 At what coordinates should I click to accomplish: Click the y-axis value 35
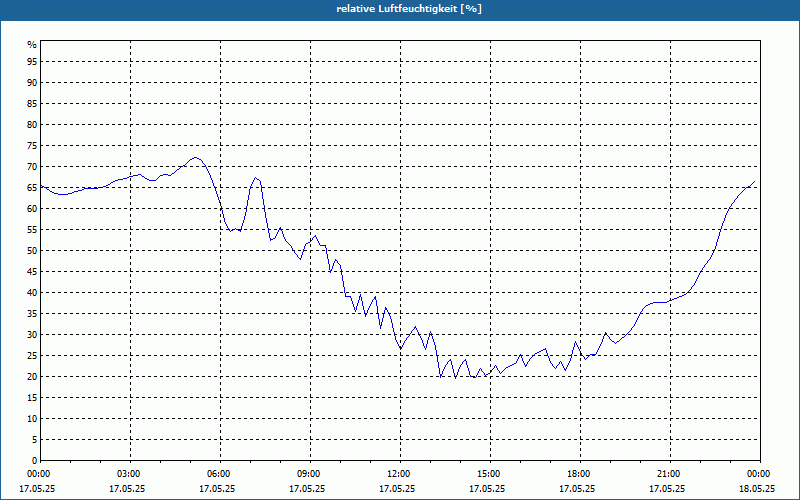coord(32,314)
